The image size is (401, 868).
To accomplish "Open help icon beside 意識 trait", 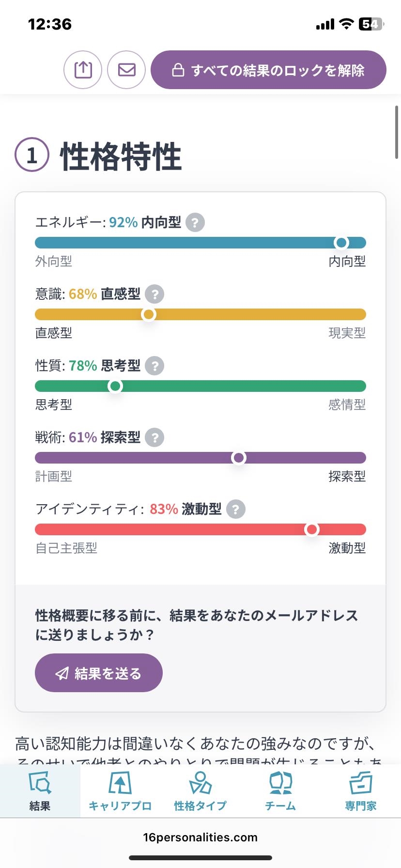I will (x=155, y=294).
